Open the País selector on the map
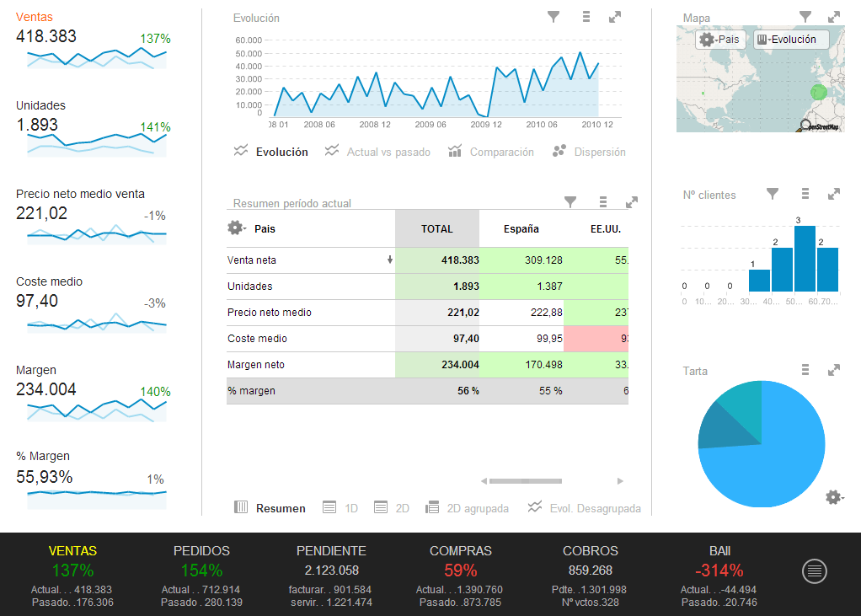This screenshot has width=861, height=616. (x=719, y=40)
